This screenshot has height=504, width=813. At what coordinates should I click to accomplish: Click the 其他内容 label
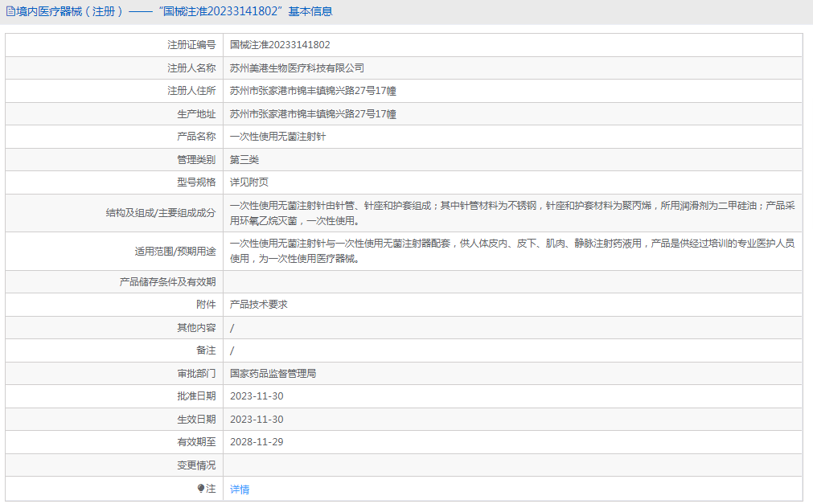(x=196, y=328)
